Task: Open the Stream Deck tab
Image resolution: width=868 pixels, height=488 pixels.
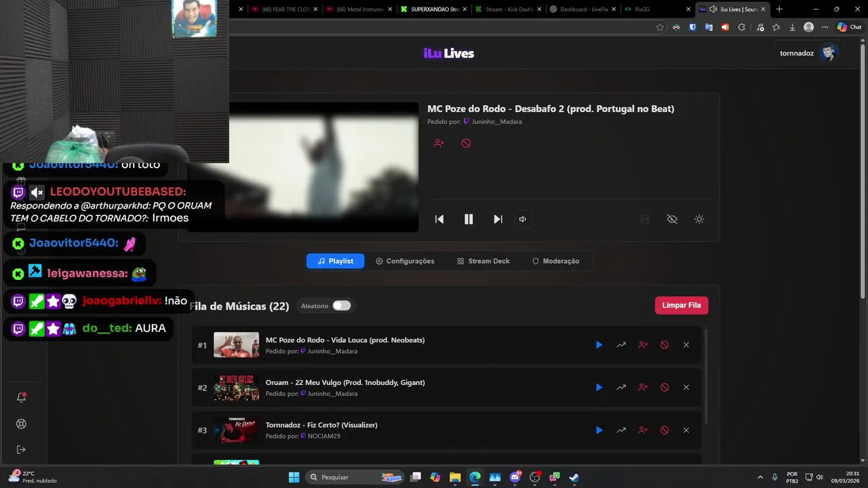Action: click(x=483, y=261)
